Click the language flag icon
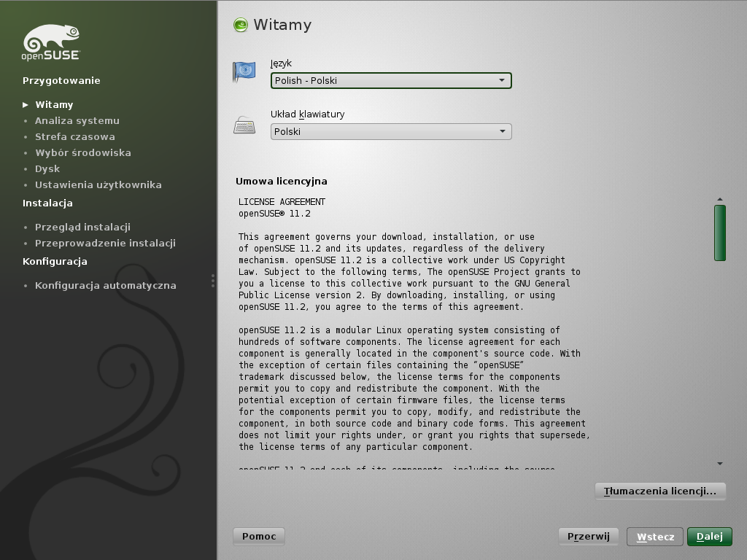 pos(244,71)
